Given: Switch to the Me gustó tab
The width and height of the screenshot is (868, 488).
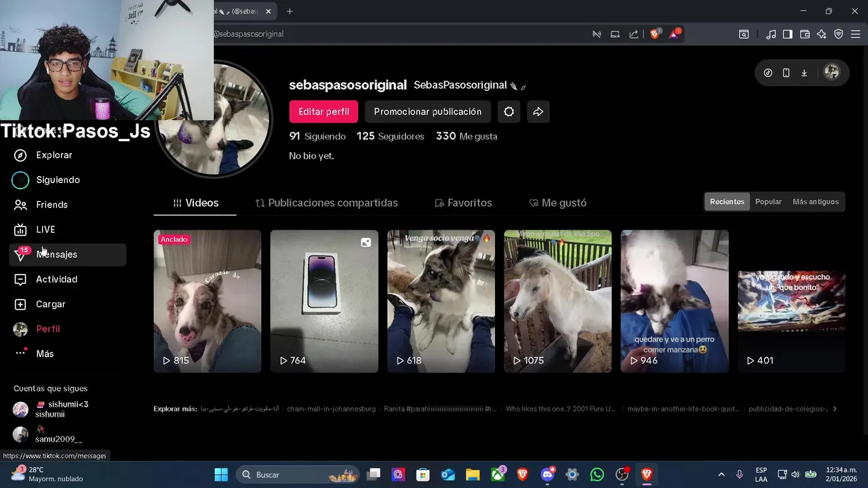Looking at the screenshot, I should (557, 203).
